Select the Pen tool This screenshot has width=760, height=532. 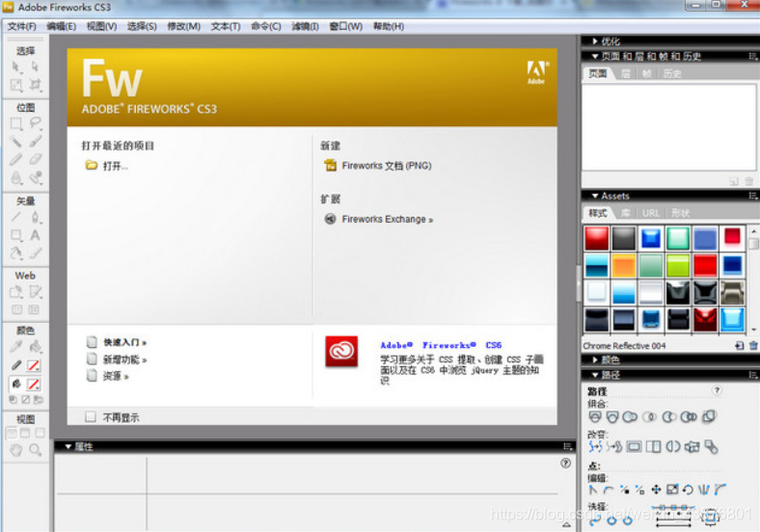click(35, 217)
